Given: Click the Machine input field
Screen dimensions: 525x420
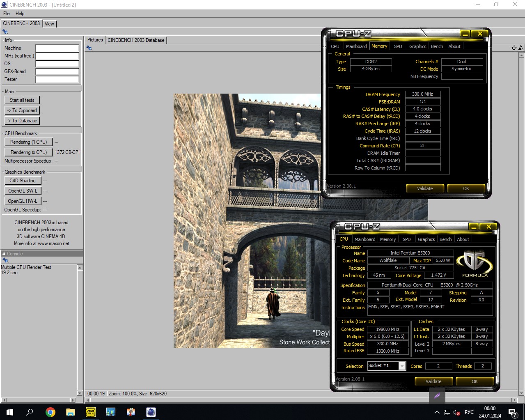Looking at the screenshot, I should (x=57, y=48).
